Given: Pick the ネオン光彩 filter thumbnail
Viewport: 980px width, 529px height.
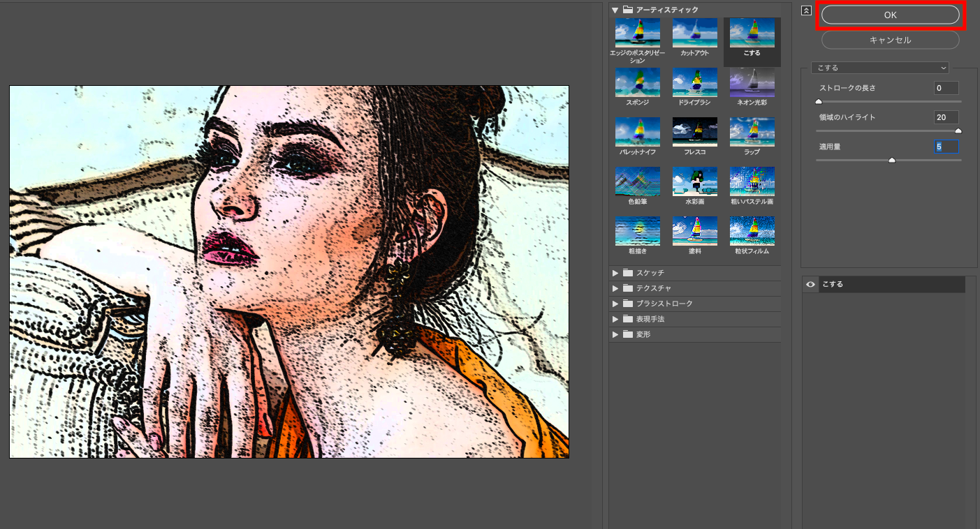Looking at the screenshot, I should tap(752, 82).
